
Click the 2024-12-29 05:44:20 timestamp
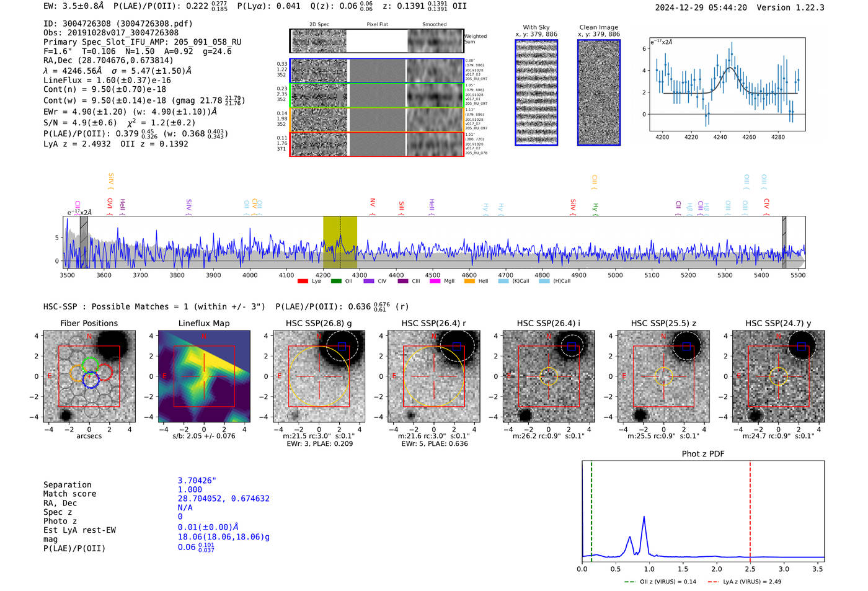pyautogui.click(x=701, y=7)
